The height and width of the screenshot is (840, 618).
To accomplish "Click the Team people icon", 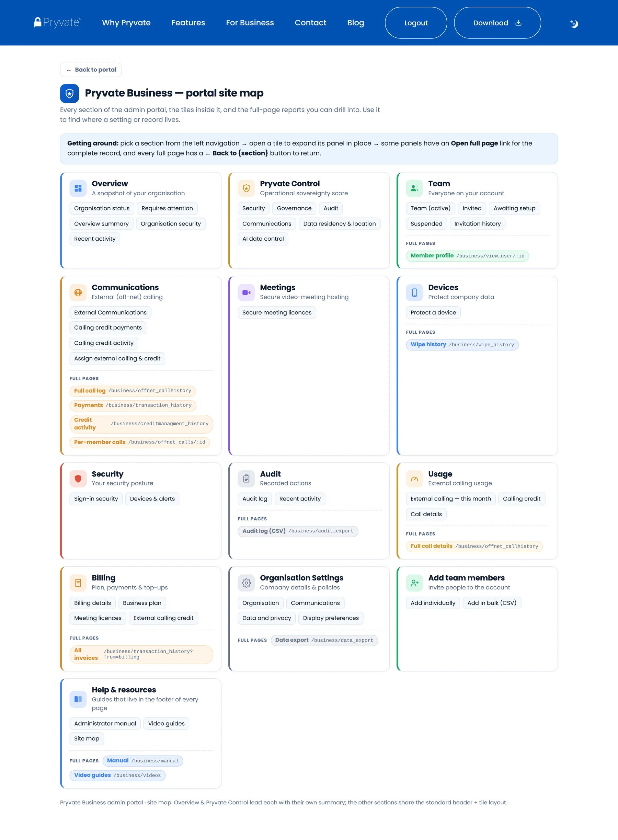I will 414,188.
